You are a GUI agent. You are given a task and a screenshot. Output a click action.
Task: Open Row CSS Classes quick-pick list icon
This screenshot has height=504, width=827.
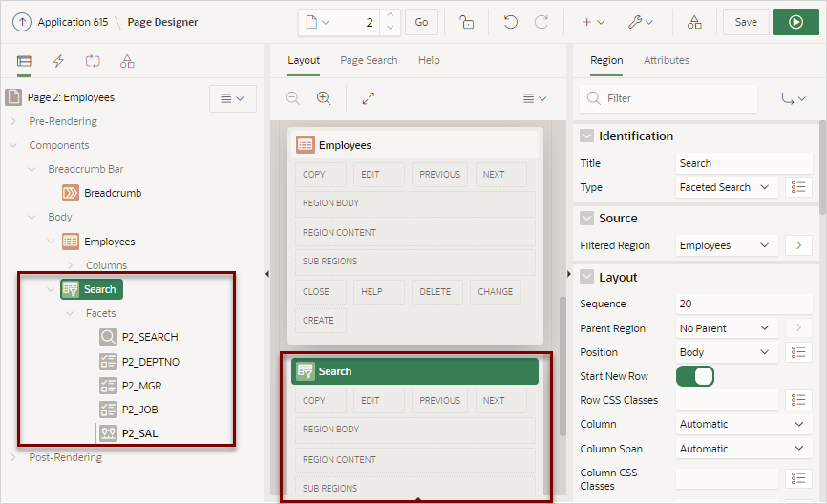(x=798, y=400)
